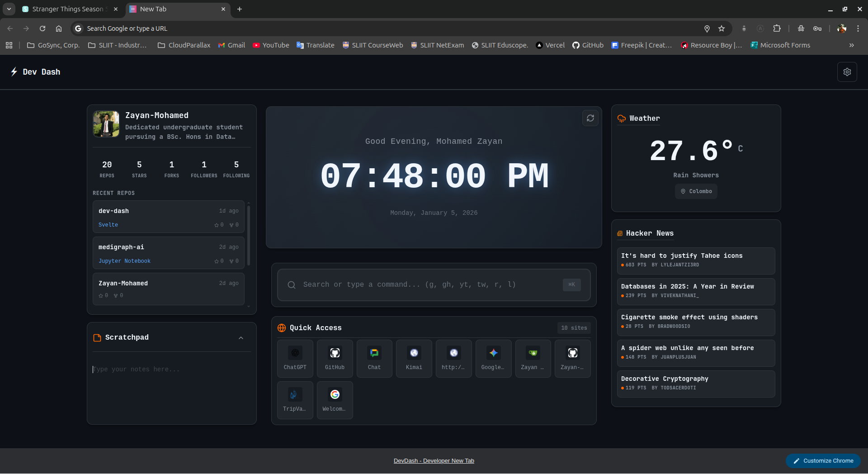
Task: Collapse the Scratchpad section
Action: coord(241,337)
